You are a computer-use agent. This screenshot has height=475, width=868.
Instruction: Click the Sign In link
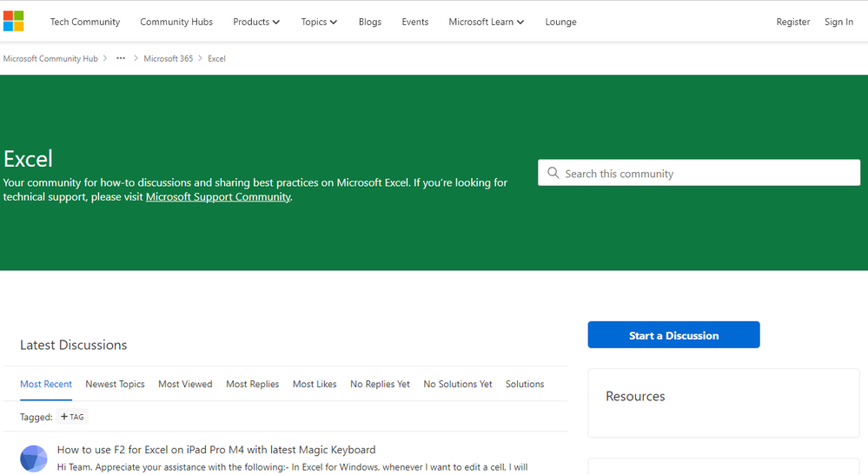[x=838, y=22]
